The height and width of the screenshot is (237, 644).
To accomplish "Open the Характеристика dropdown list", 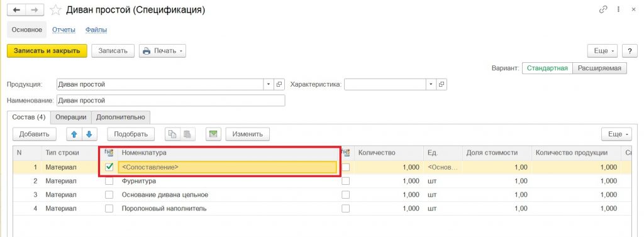I will pos(431,84).
